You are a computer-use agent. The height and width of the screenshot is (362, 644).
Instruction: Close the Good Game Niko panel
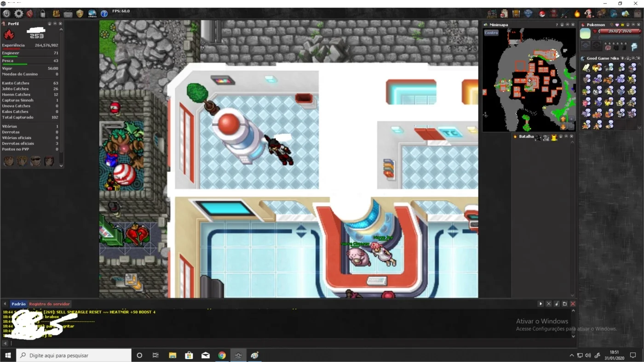(x=638, y=58)
